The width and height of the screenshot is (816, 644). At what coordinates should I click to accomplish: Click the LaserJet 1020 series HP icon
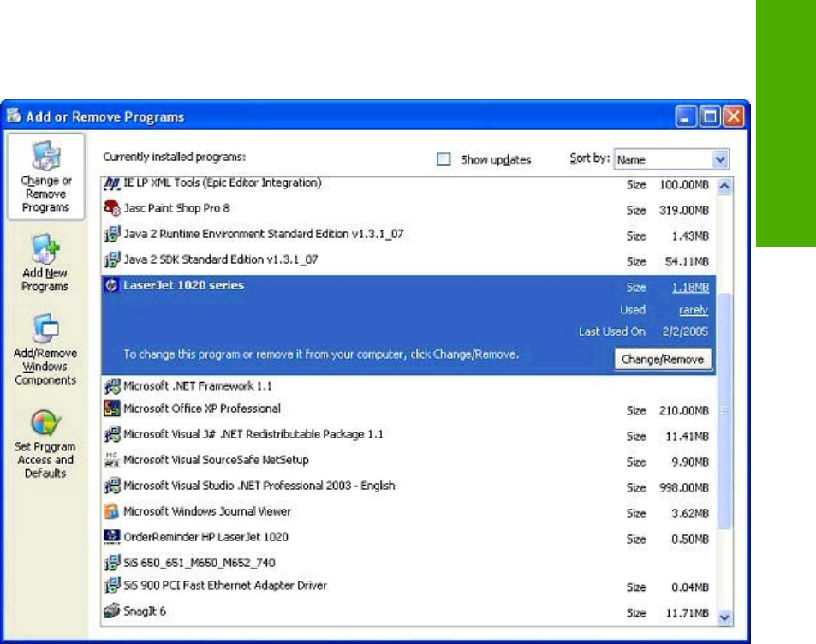tap(111, 285)
